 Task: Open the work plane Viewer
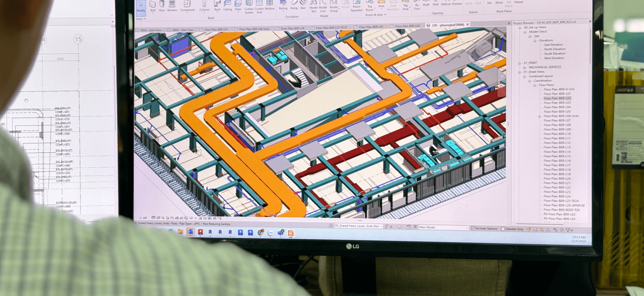[519, 2]
